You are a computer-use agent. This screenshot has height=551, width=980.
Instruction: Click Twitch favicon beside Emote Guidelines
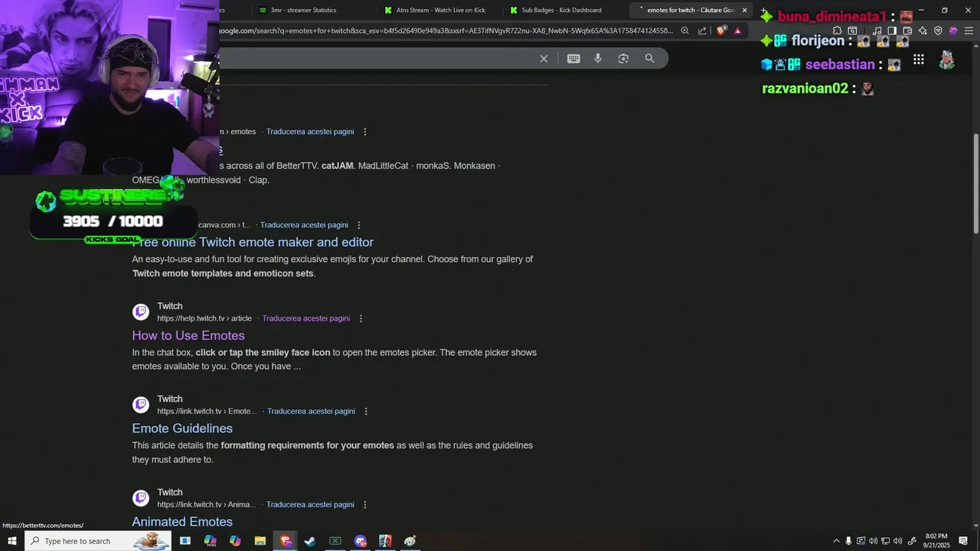[x=141, y=405]
